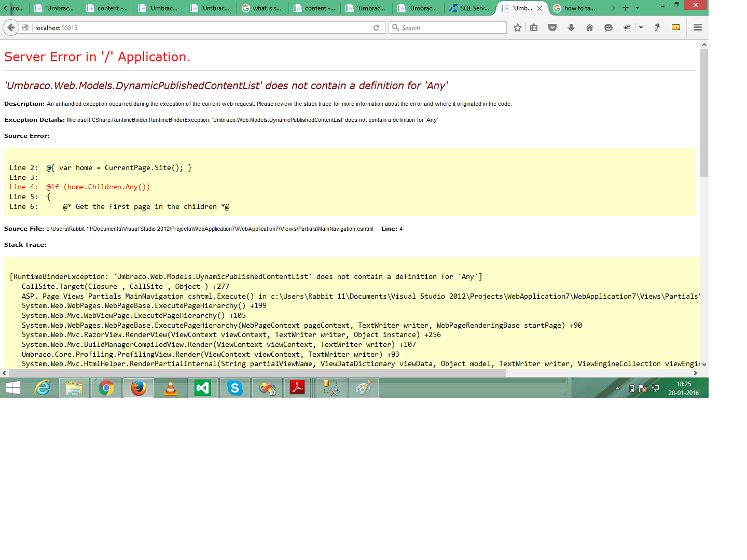Click the Firefox Search box
Image resolution: width=747 pixels, height=560 pixels.
[x=448, y=27]
